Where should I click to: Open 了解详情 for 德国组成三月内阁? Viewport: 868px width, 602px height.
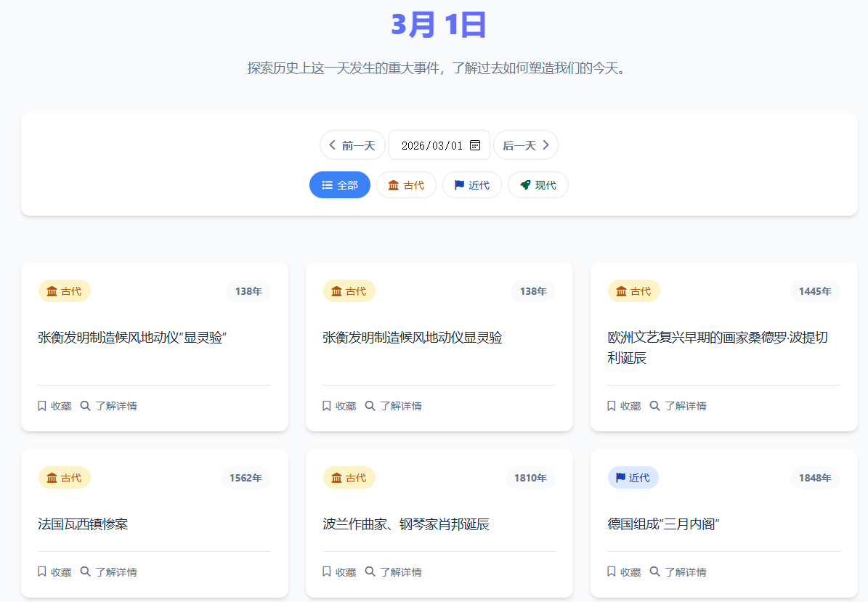[x=678, y=572]
